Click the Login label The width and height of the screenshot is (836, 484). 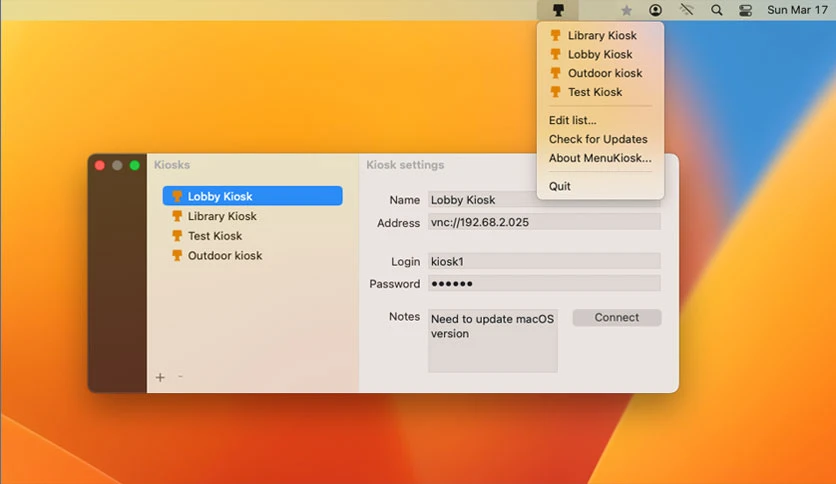[x=405, y=262]
